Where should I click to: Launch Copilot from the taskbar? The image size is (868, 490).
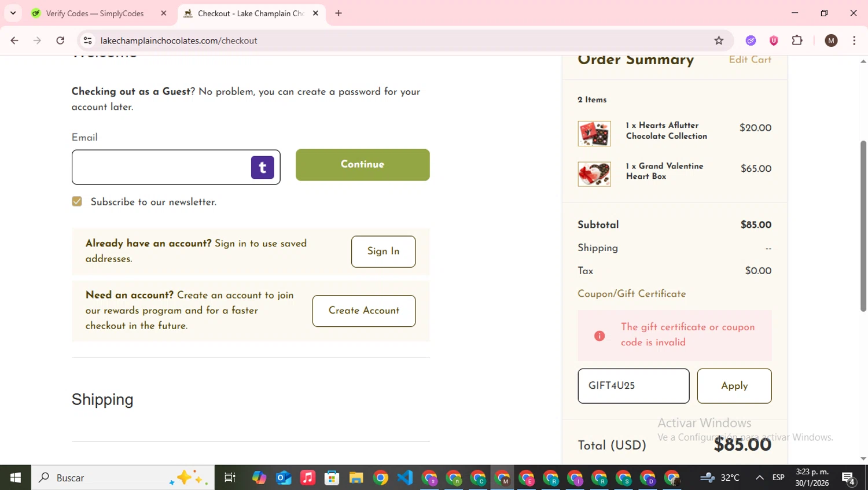[259, 478]
